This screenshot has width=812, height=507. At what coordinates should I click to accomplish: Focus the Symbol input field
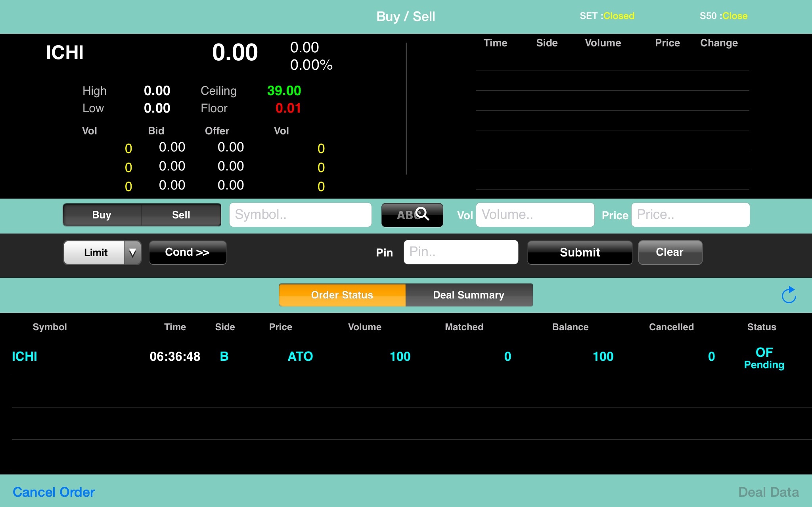tap(300, 215)
